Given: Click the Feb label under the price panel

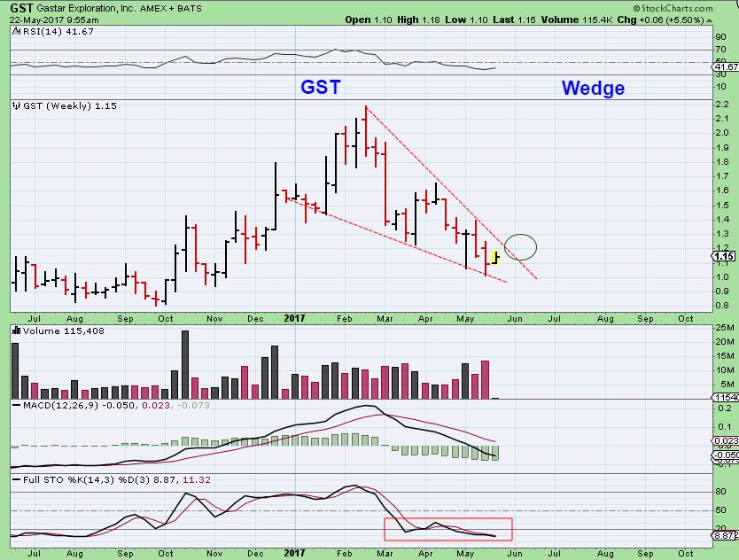Looking at the screenshot, I should click(345, 319).
